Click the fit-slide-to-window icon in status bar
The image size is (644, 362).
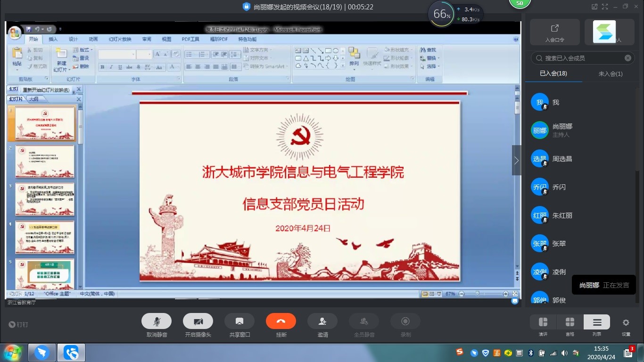515,294
